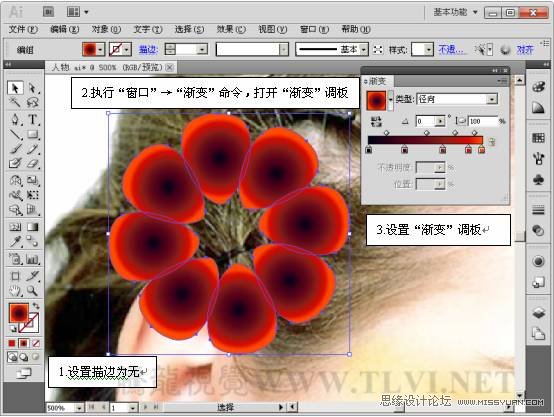
Task: Open the Bridge launcher icon
Action: point(48,12)
